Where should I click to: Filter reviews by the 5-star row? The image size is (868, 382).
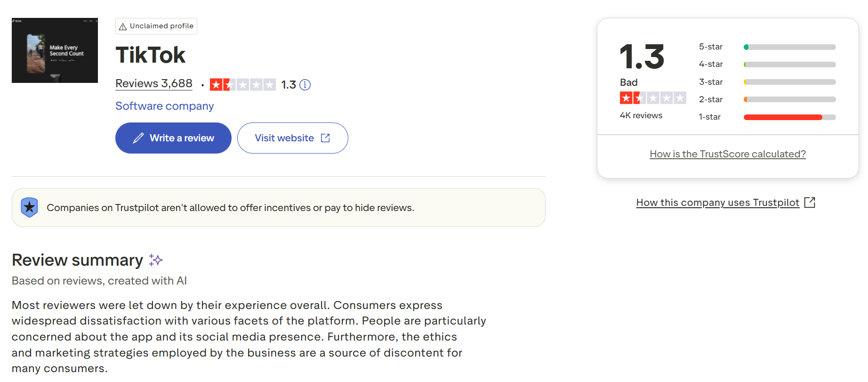click(x=767, y=47)
